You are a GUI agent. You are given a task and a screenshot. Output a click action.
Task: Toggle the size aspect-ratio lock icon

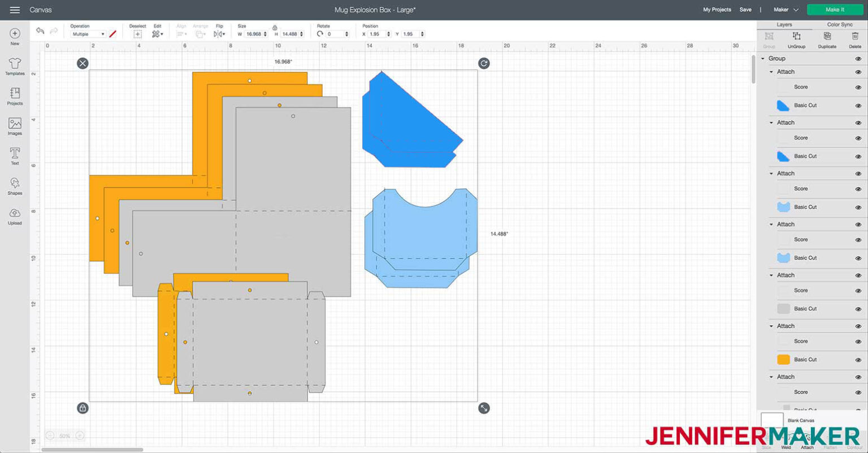[275, 27]
